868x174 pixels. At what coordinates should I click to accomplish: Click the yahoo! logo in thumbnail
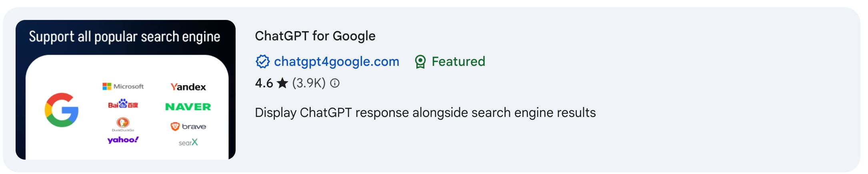click(x=123, y=140)
